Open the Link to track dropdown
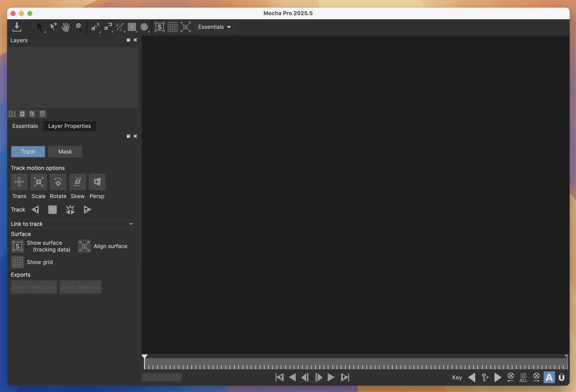 90,224
